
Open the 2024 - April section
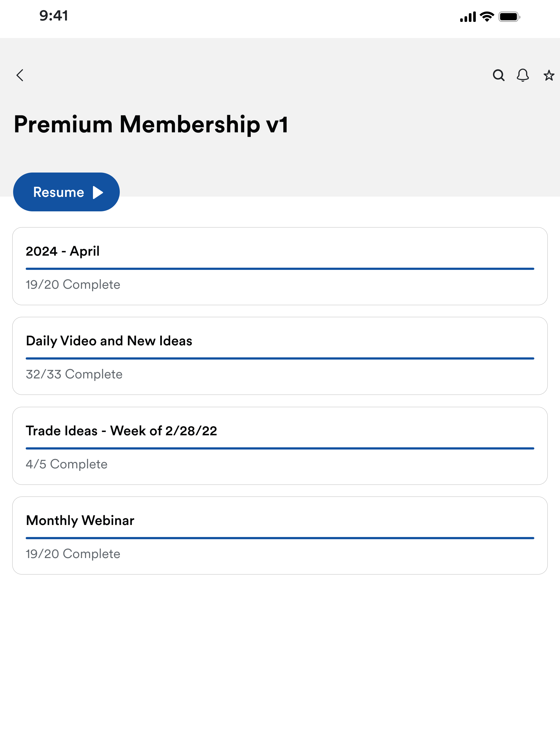tap(280, 266)
